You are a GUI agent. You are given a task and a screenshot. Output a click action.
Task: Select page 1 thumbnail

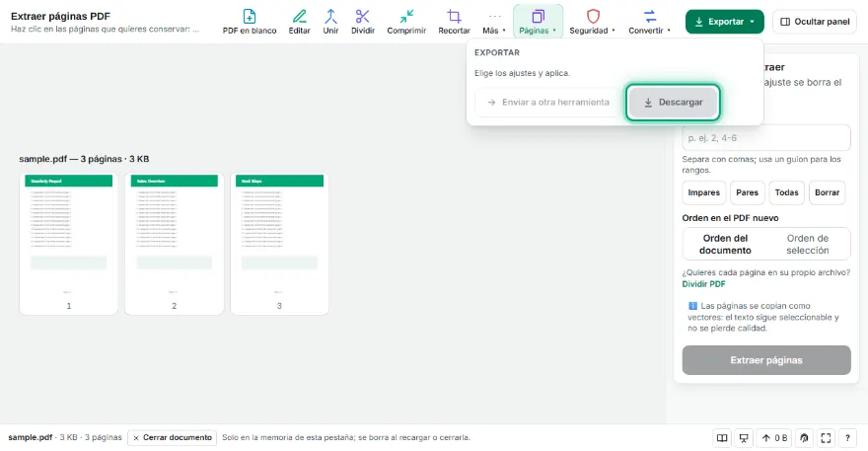[x=69, y=243]
